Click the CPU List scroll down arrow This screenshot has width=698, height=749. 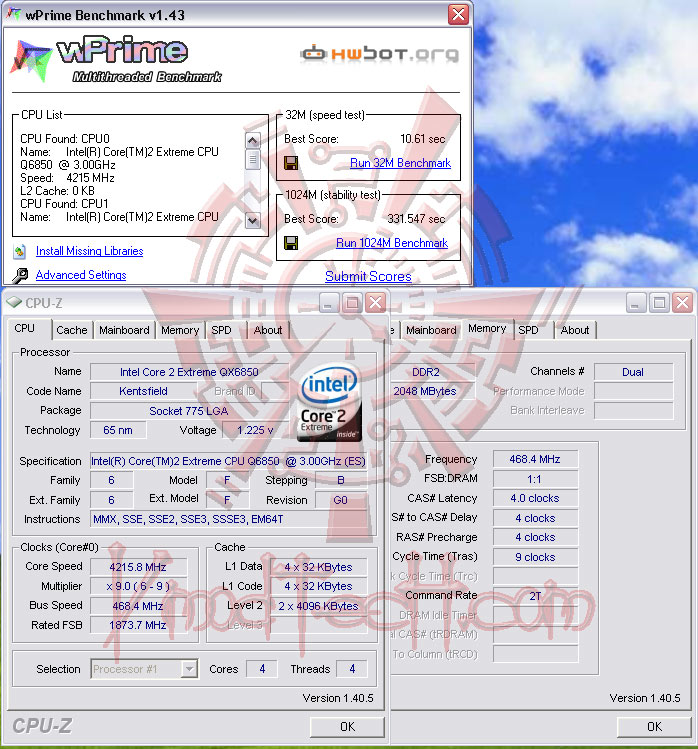pos(252,220)
